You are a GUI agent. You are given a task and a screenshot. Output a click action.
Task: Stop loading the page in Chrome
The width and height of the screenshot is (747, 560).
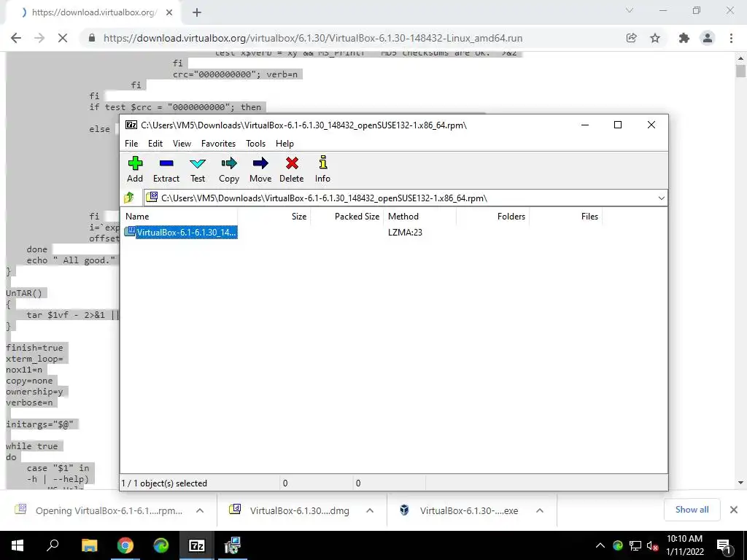coord(63,38)
